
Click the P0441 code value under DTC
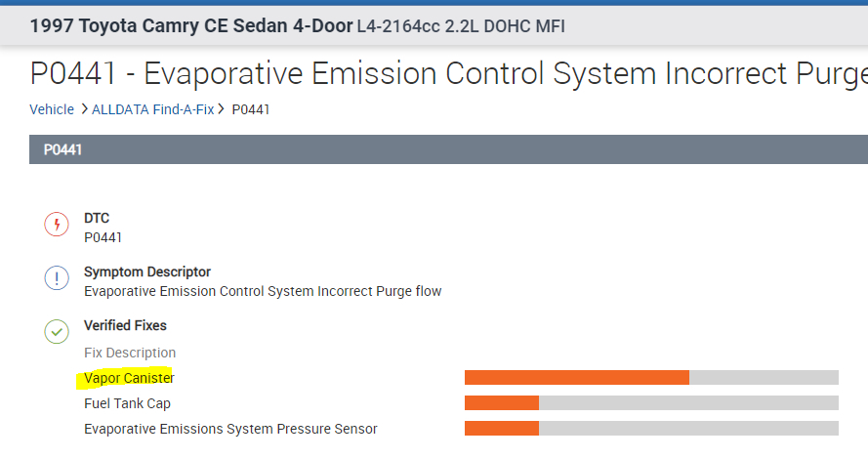[x=103, y=236]
